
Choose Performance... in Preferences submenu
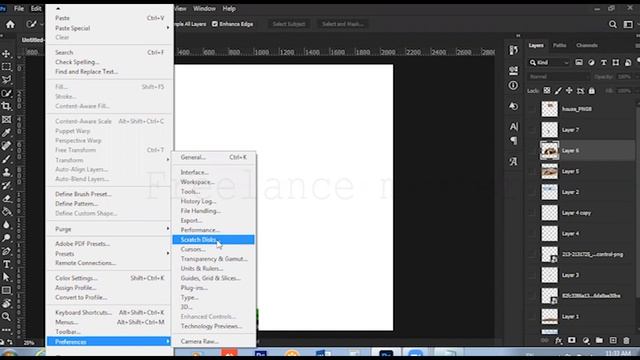click(213, 230)
